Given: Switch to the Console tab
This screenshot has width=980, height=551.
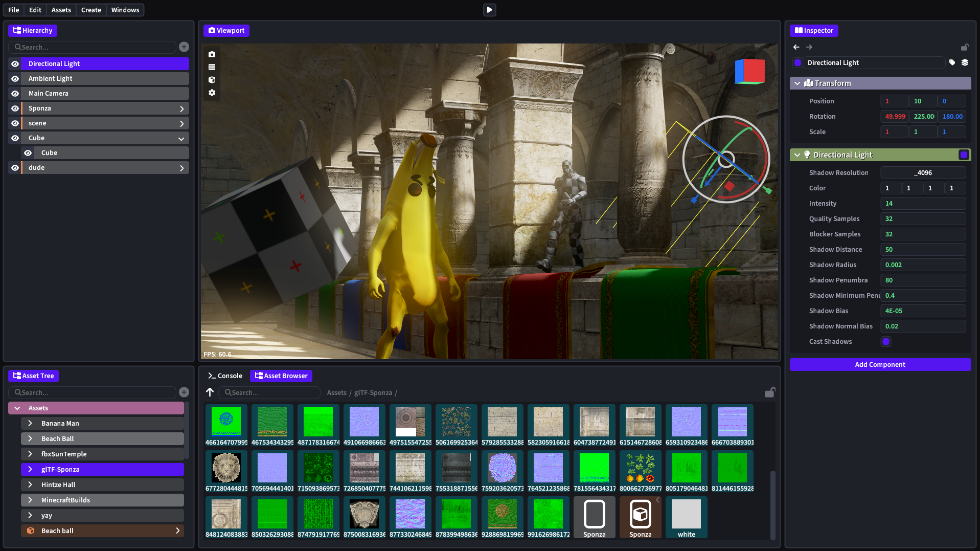Looking at the screenshot, I should coord(225,376).
